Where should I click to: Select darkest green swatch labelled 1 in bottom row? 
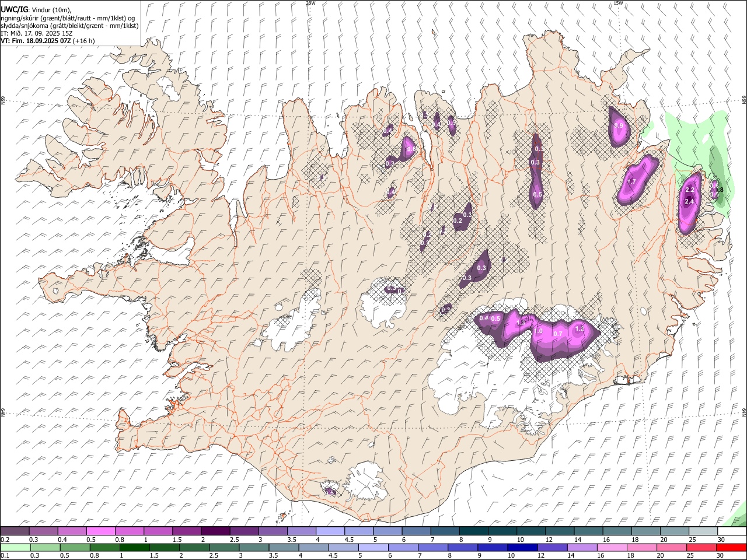coord(134,547)
